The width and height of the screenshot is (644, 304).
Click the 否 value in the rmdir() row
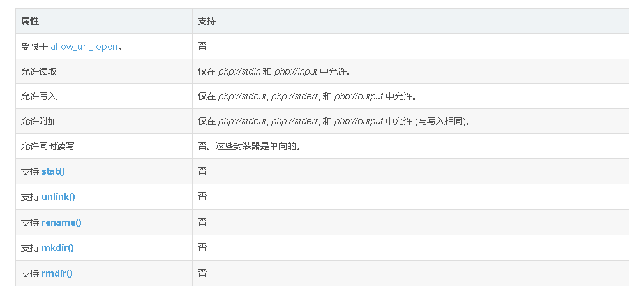tap(202, 273)
